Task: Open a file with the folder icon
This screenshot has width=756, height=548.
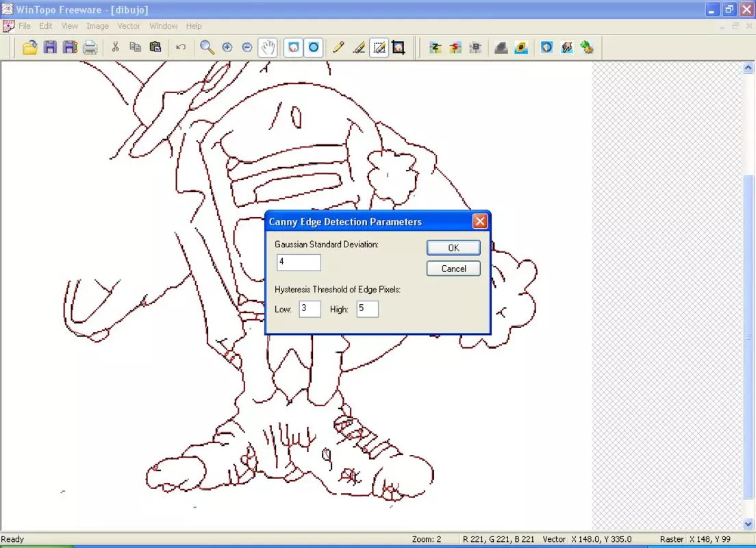Action: (x=30, y=47)
